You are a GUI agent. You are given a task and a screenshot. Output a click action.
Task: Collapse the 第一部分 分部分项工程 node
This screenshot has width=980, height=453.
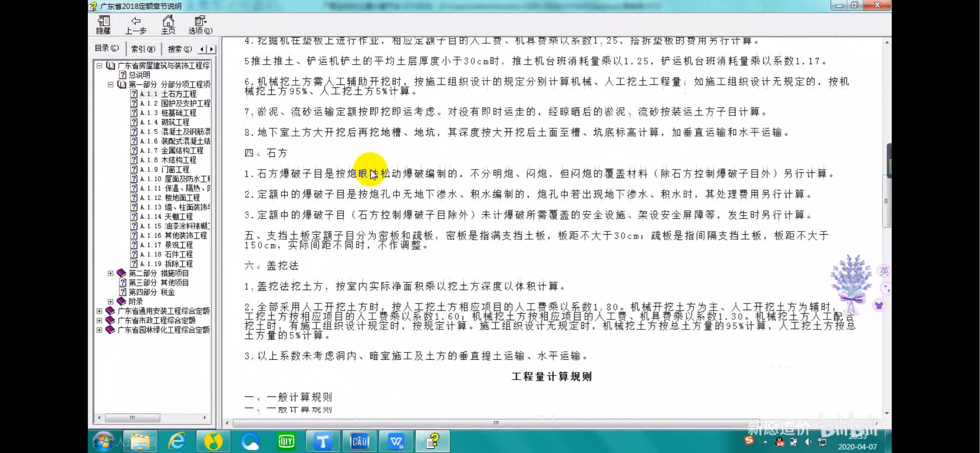coord(110,84)
